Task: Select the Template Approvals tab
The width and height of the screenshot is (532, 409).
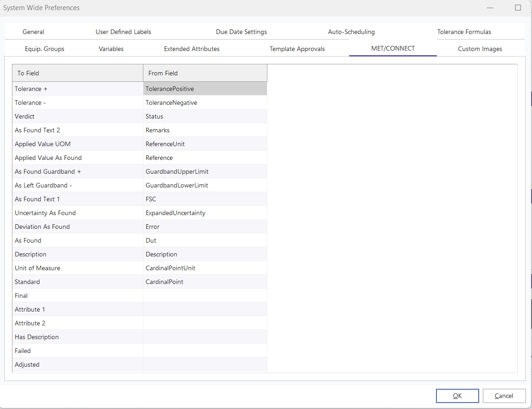Action: coord(297,49)
